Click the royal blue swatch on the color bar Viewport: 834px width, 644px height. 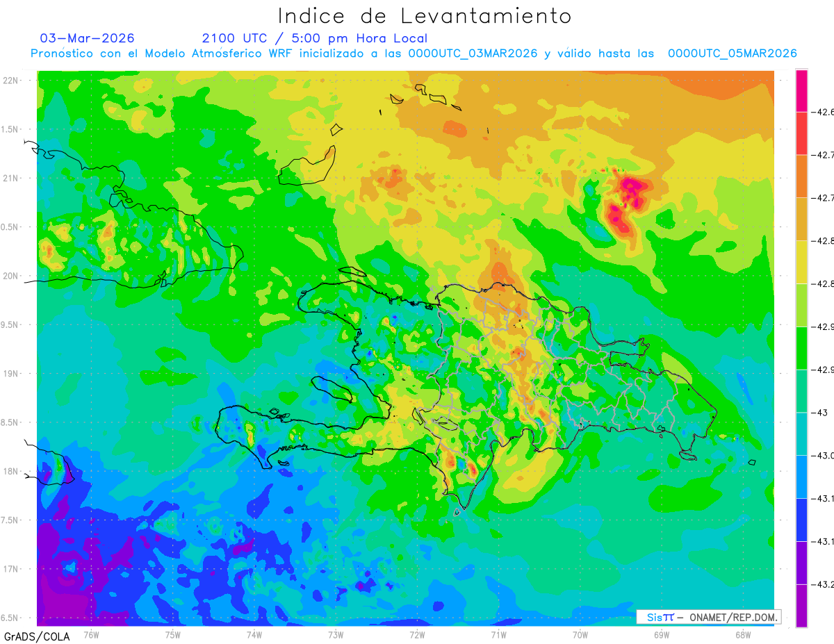pyautogui.click(x=801, y=520)
